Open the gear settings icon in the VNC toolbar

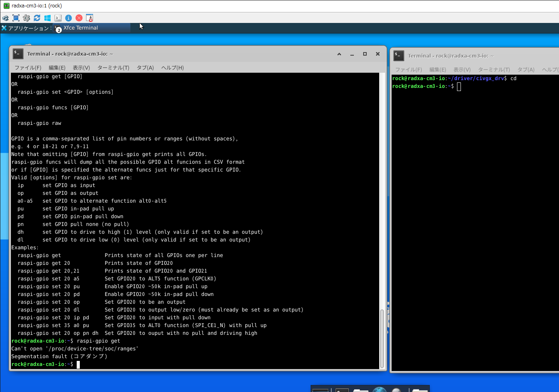click(26, 18)
